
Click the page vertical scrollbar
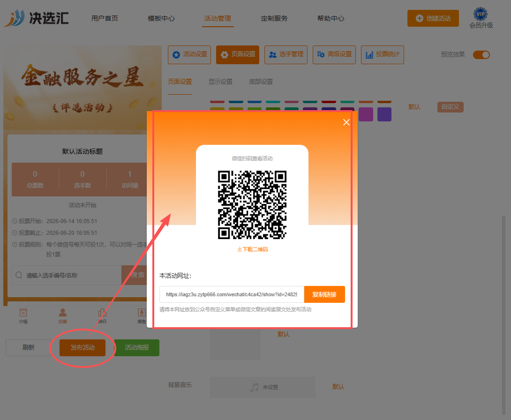pos(503,315)
